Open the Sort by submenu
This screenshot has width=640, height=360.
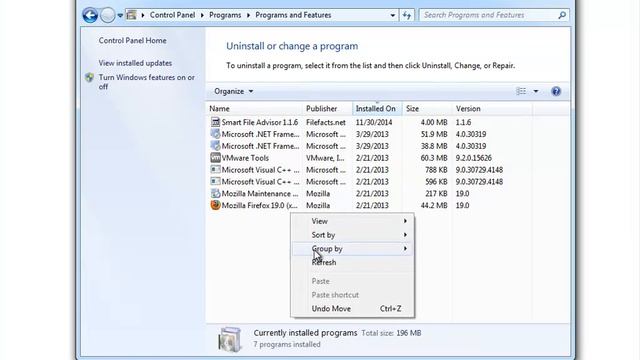pyautogui.click(x=352, y=235)
